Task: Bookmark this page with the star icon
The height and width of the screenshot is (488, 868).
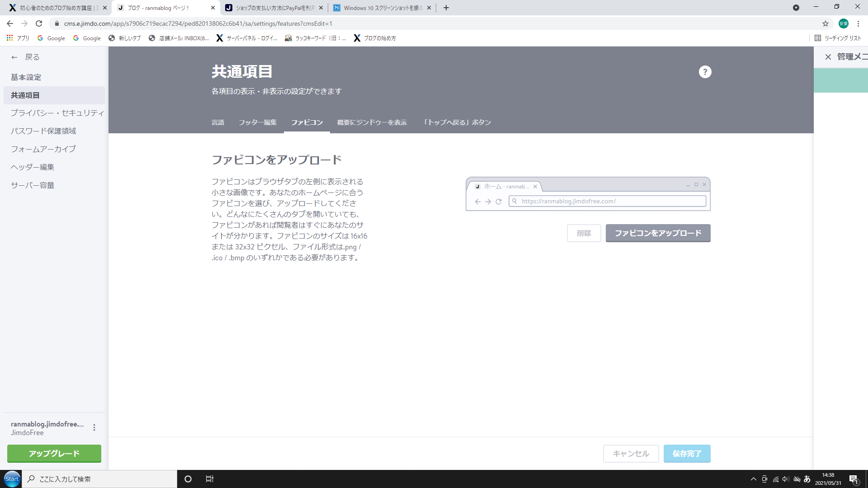Action: point(825,23)
